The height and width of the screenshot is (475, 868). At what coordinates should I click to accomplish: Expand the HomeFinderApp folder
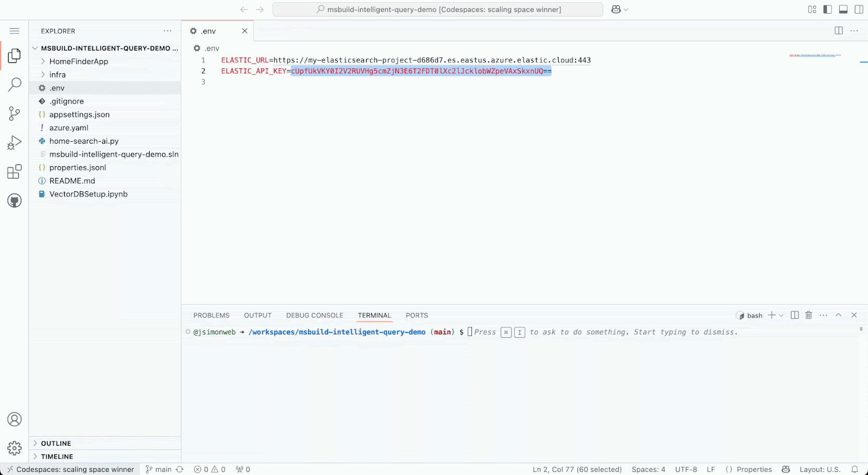79,61
